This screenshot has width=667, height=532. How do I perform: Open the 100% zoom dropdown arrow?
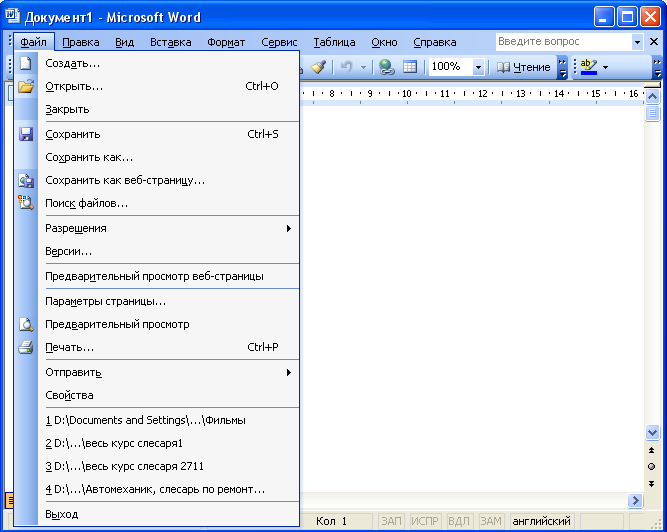[x=478, y=67]
